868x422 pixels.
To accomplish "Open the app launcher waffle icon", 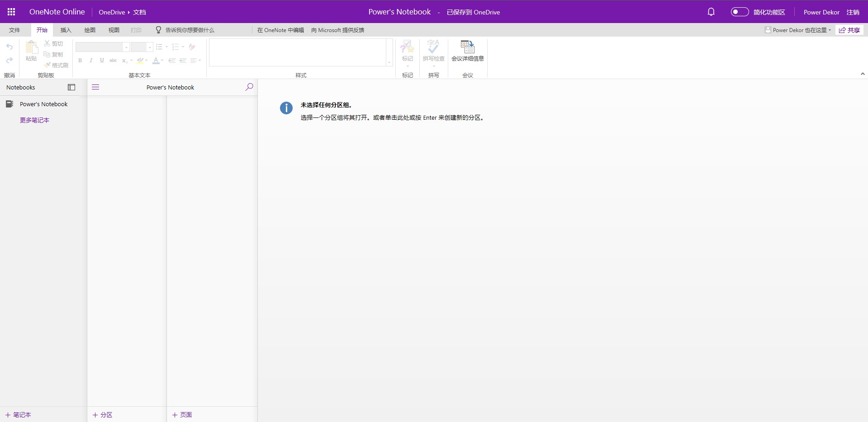I will tap(11, 12).
